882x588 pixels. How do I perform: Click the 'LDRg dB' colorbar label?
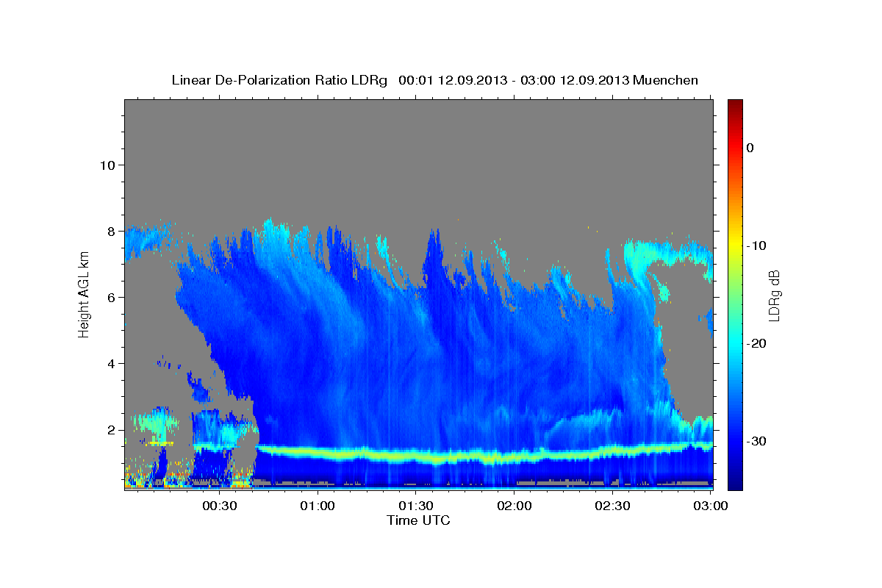[773, 295]
